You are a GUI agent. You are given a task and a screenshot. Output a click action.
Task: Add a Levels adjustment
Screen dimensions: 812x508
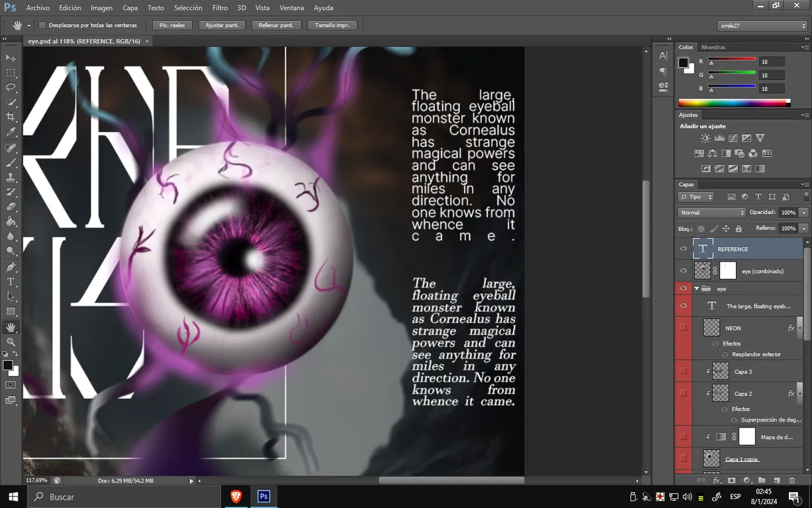[x=719, y=138]
